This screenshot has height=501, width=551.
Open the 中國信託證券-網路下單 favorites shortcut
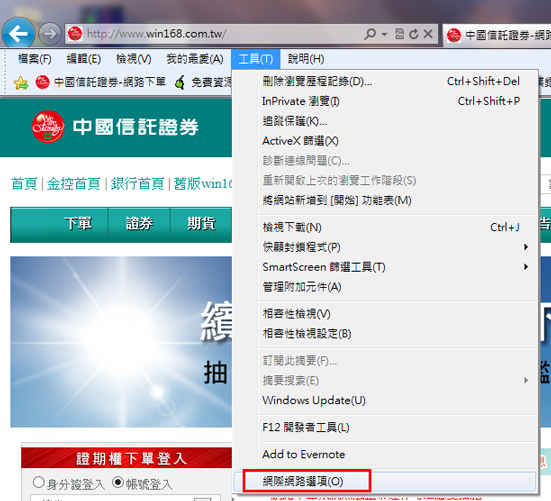(x=101, y=82)
